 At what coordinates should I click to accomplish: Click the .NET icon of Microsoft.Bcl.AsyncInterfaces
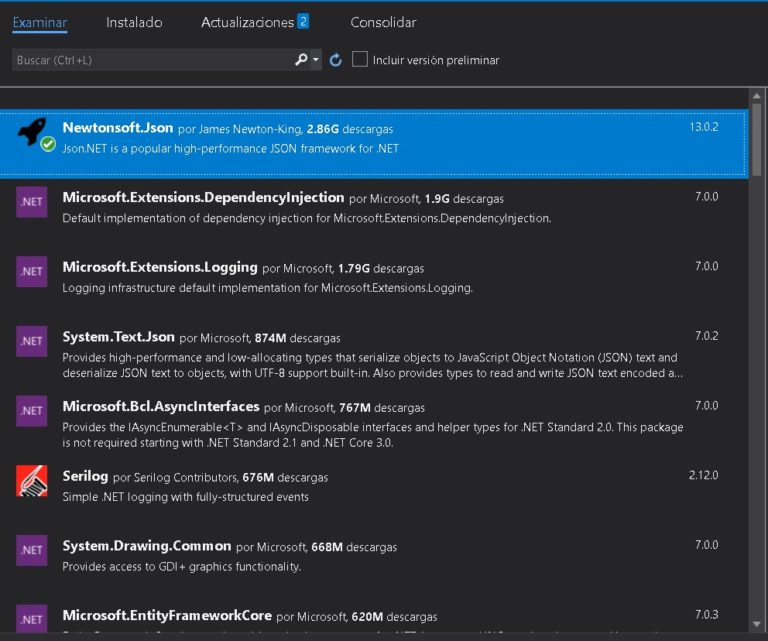click(31, 411)
